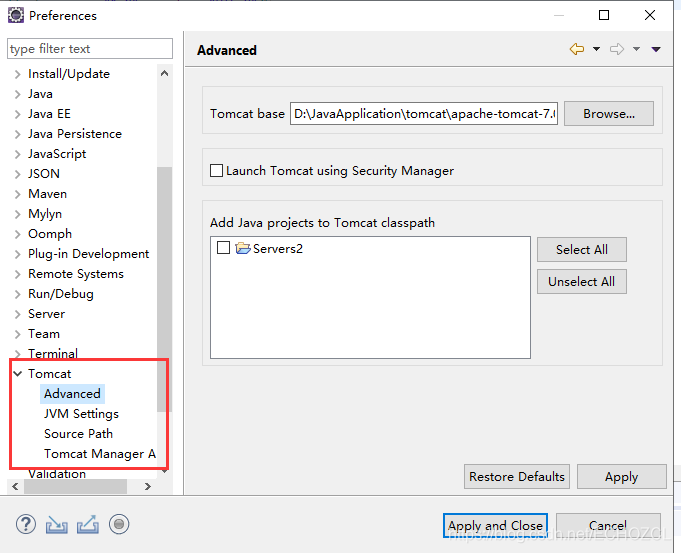Image resolution: width=681 pixels, height=553 pixels.
Task: Enable Launch Tomcat using Security Manager
Action: click(216, 170)
